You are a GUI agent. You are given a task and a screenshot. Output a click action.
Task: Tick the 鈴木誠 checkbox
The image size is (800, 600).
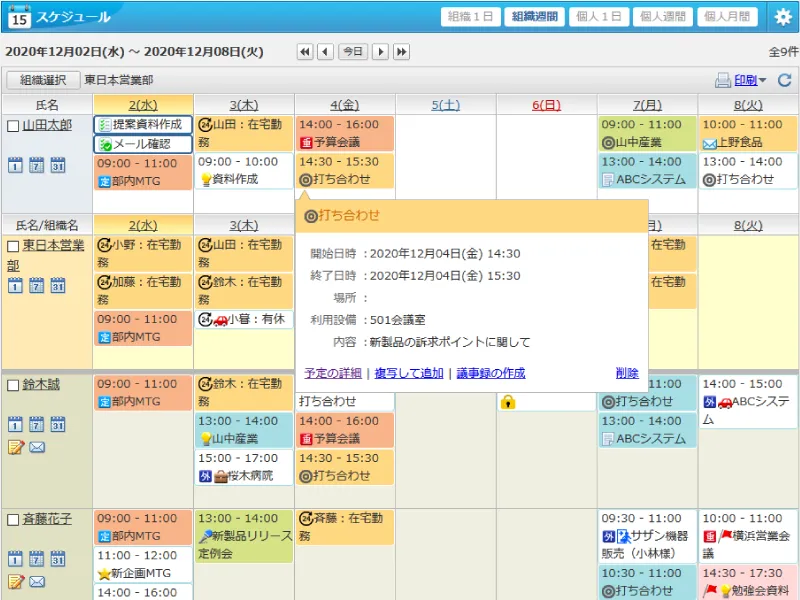(x=13, y=385)
